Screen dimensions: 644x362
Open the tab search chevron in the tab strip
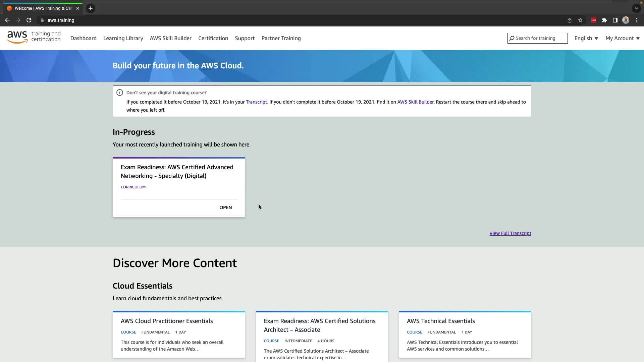click(636, 8)
